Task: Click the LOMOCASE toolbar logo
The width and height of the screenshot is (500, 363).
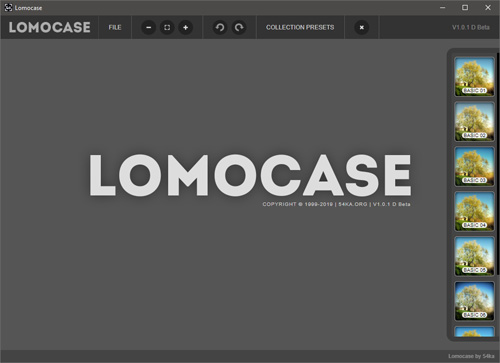Action: click(x=50, y=27)
